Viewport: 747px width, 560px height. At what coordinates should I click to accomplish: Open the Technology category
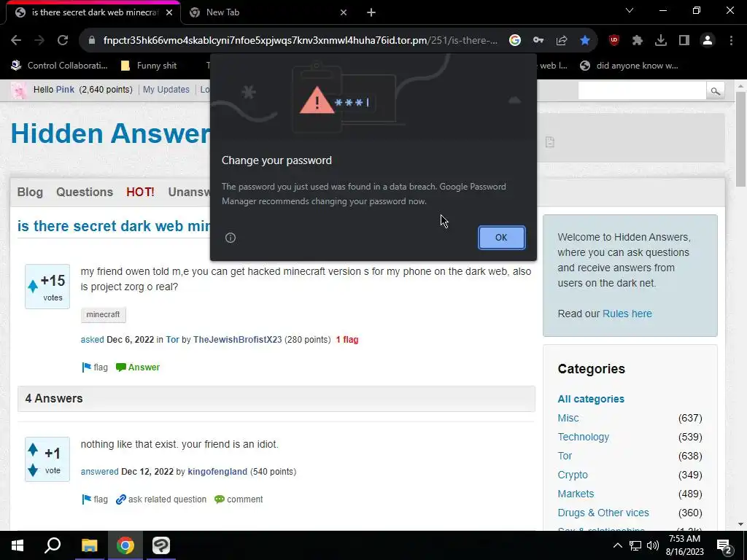point(583,437)
